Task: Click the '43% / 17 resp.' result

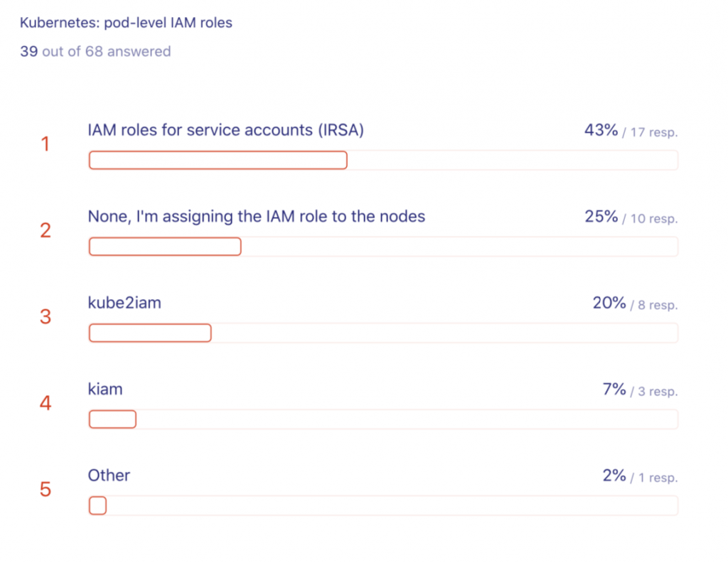Action: (631, 131)
